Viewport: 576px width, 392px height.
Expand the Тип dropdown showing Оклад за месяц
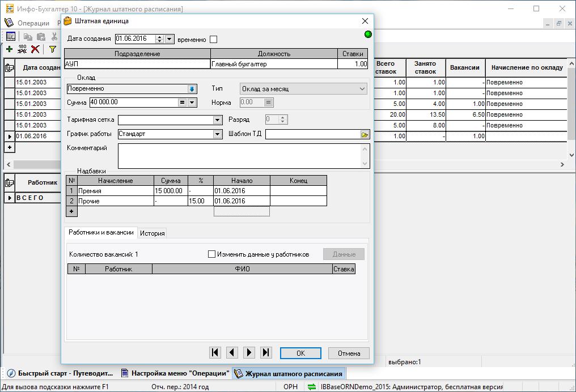(x=362, y=89)
